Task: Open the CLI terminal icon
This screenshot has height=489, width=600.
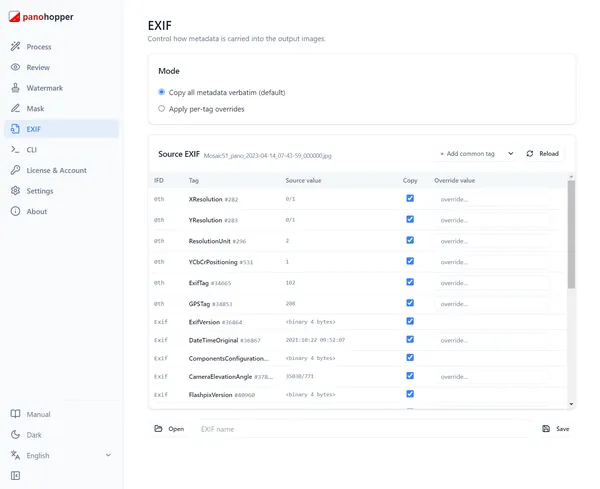Action: tap(15, 150)
